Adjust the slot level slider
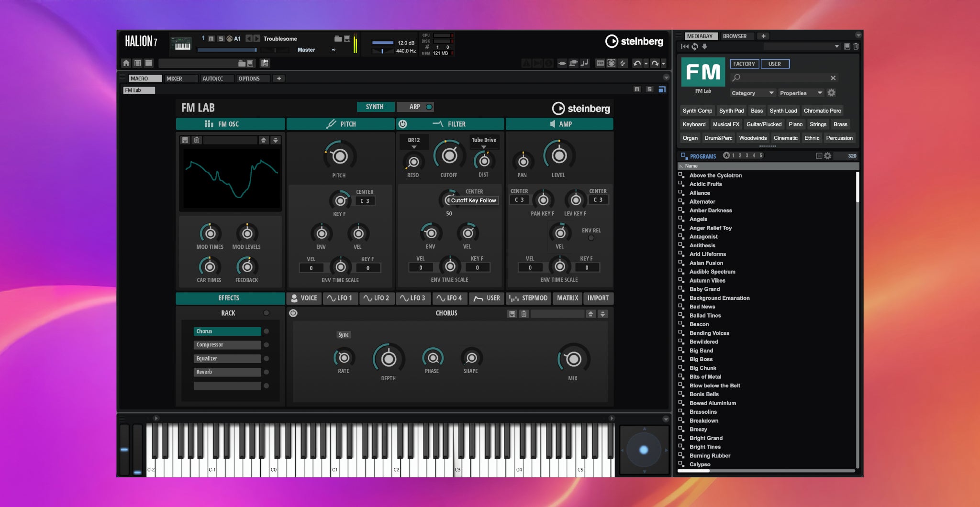980x507 pixels. tap(228, 50)
